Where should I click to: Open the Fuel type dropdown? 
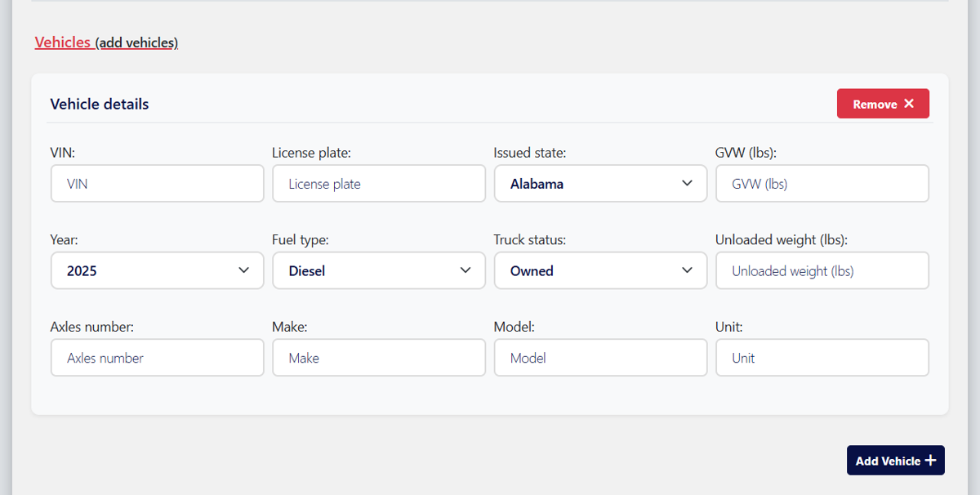point(378,270)
